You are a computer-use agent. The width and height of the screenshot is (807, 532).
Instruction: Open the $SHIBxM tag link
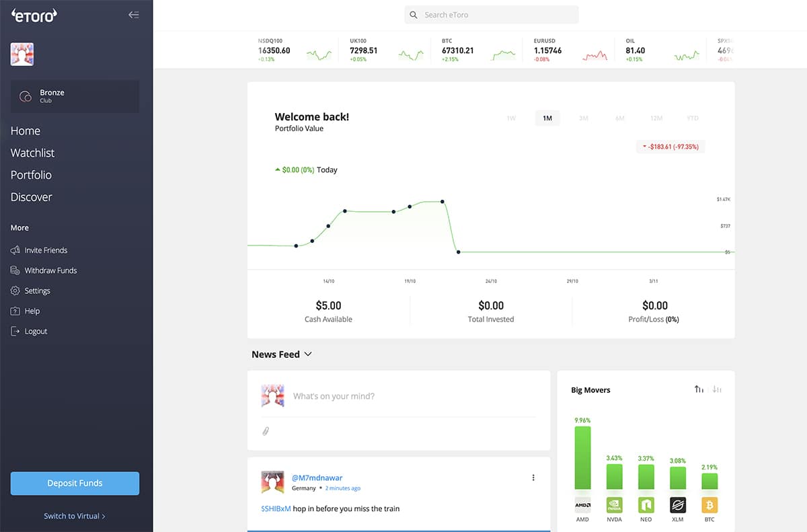(x=276, y=508)
